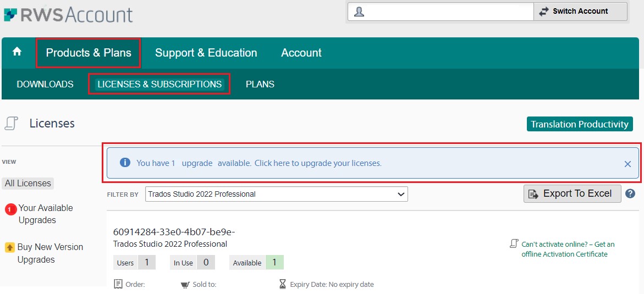Switch to the Plans tab
Image resolution: width=644 pixels, height=294 pixels.
click(260, 84)
